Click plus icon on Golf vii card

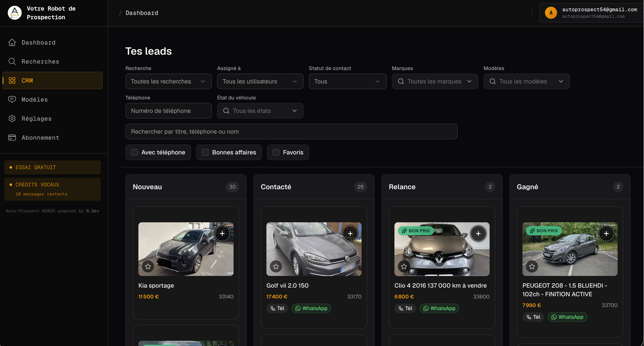point(350,234)
